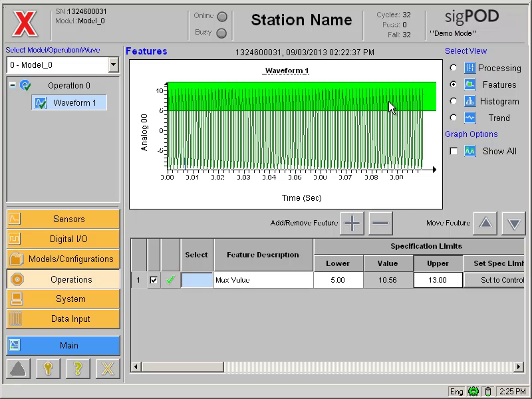Edit the Upper limit 13.00 field
The width and height of the screenshot is (532, 399).
pyautogui.click(x=438, y=280)
